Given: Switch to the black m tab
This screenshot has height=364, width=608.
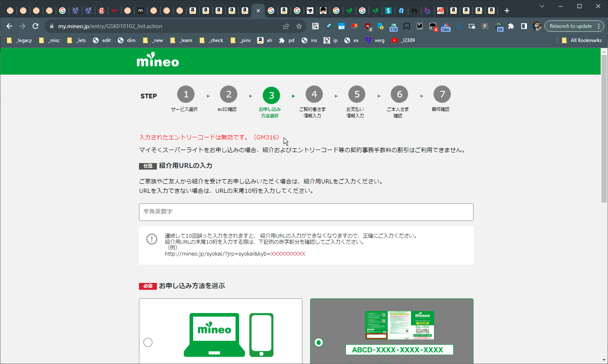Looking at the screenshot, I should [141, 11].
